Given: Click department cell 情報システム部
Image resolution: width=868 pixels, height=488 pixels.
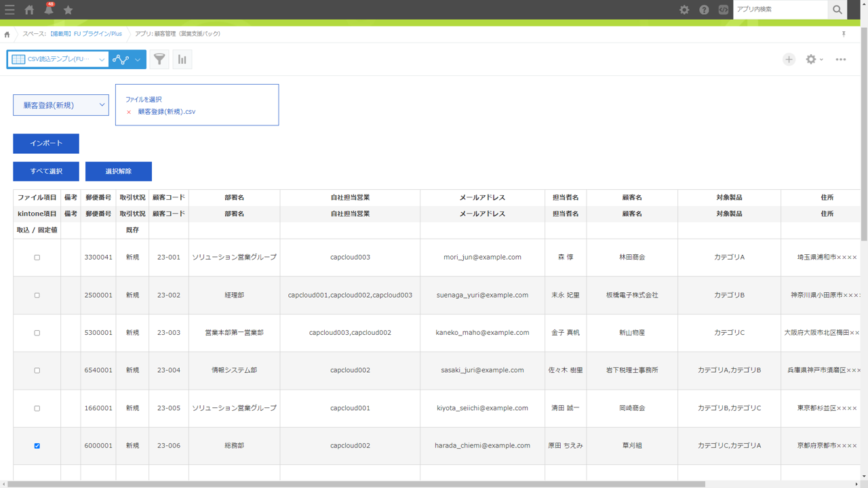Looking at the screenshot, I should pyautogui.click(x=234, y=371).
